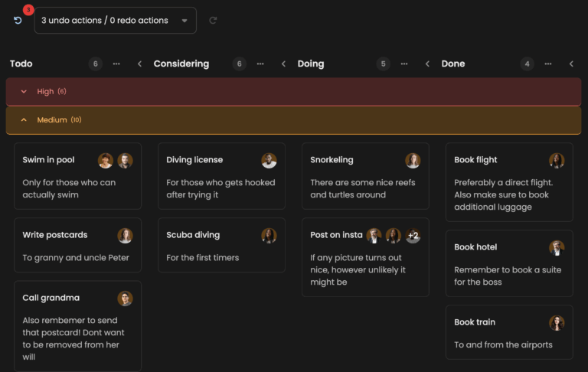This screenshot has width=588, height=372.
Task: Click the assignee avatar on Call grandma
Action: point(126,299)
